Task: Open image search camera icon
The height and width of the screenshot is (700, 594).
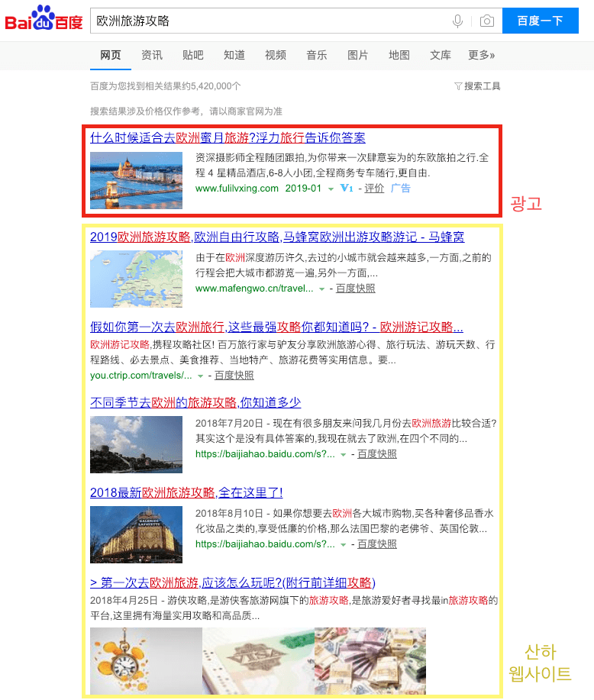Action: pos(487,21)
